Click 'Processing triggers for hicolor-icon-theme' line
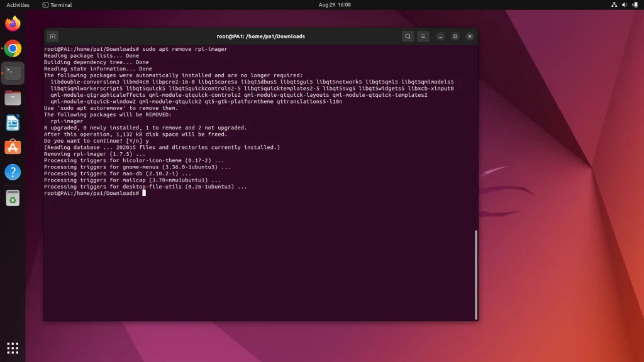Viewport: 644px width, 362px height. tap(135, 160)
